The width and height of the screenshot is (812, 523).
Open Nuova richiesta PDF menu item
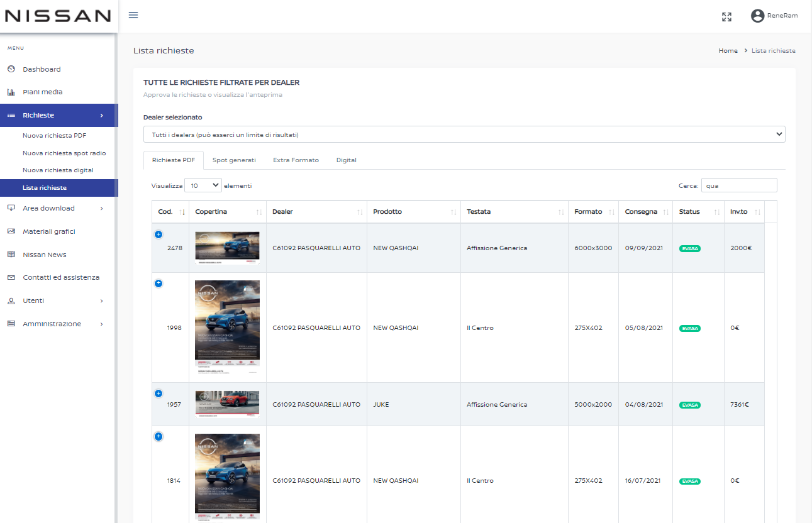[55, 135]
